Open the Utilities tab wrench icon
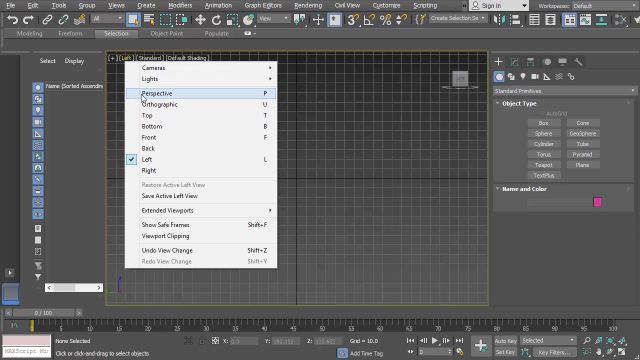Image resolution: width=640 pixels, height=360 pixels. 578,62
